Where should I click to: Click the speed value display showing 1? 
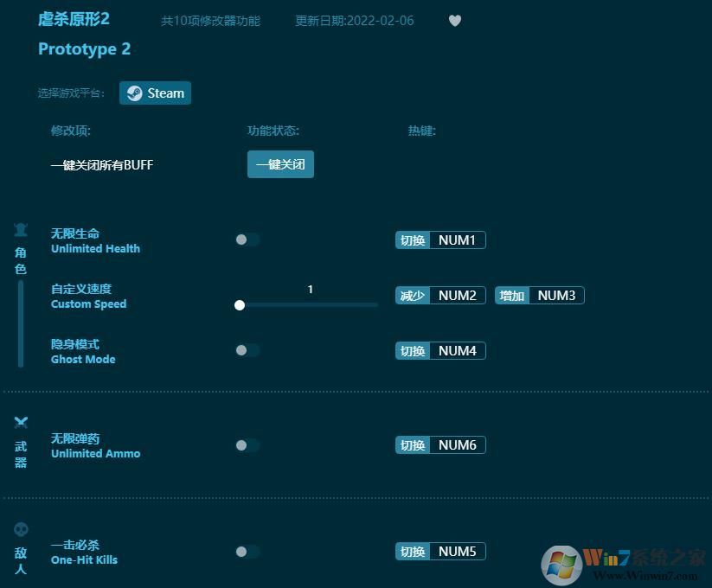(310, 290)
